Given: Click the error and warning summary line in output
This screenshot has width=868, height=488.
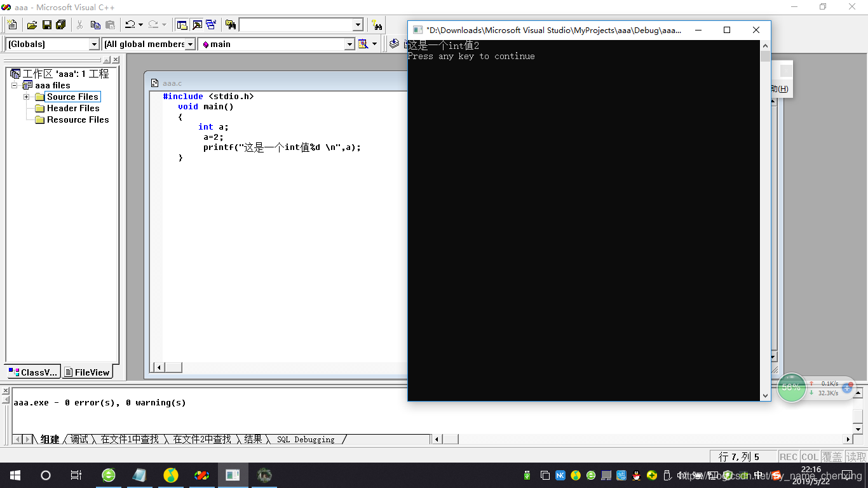Looking at the screenshot, I should click(100, 403).
